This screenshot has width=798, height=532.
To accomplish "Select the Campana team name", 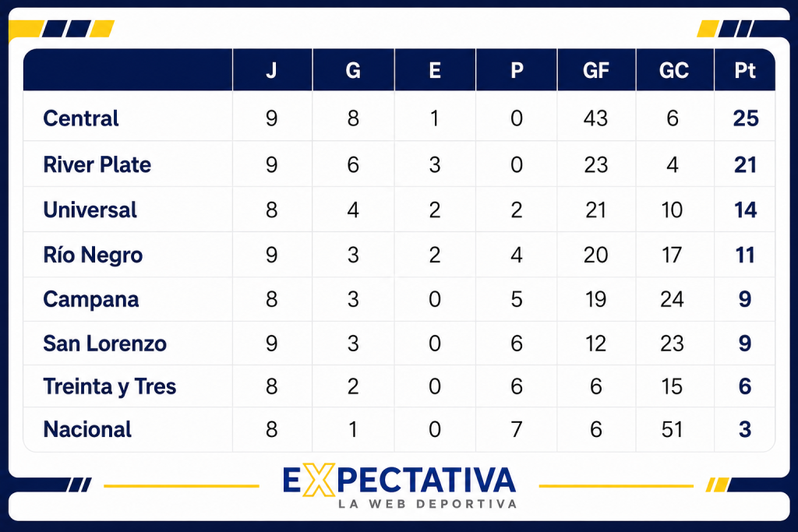I will coord(91,300).
